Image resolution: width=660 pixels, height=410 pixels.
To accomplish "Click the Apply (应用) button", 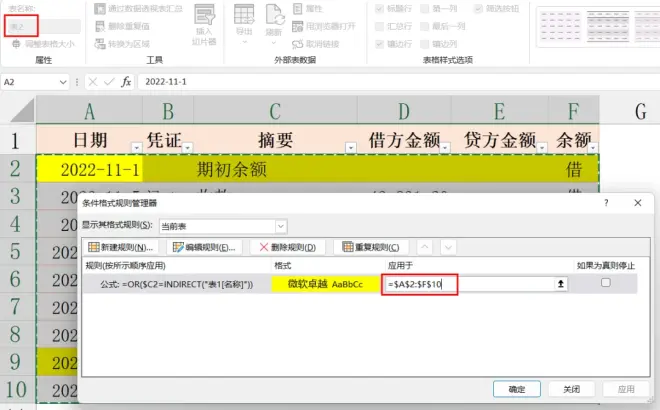I will point(626,389).
